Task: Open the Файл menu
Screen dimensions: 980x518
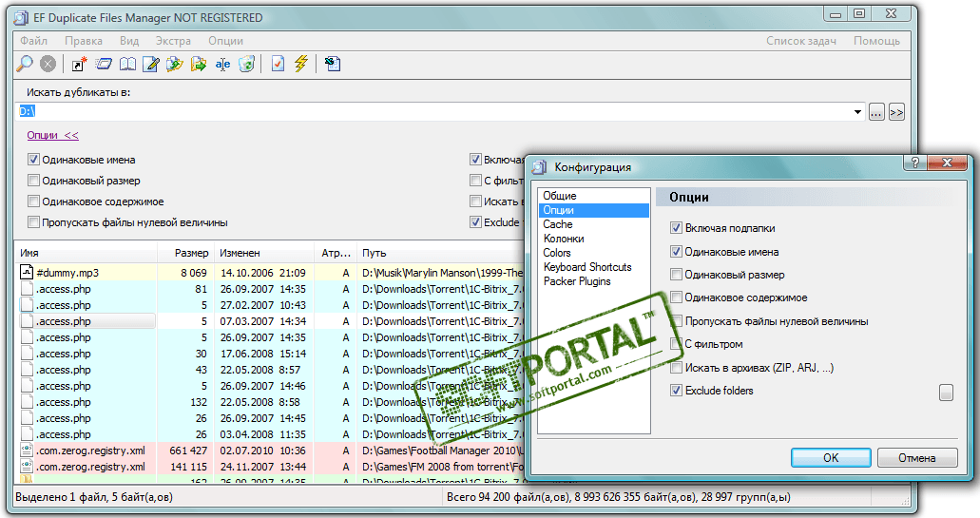Action: click(x=34, y=41)
